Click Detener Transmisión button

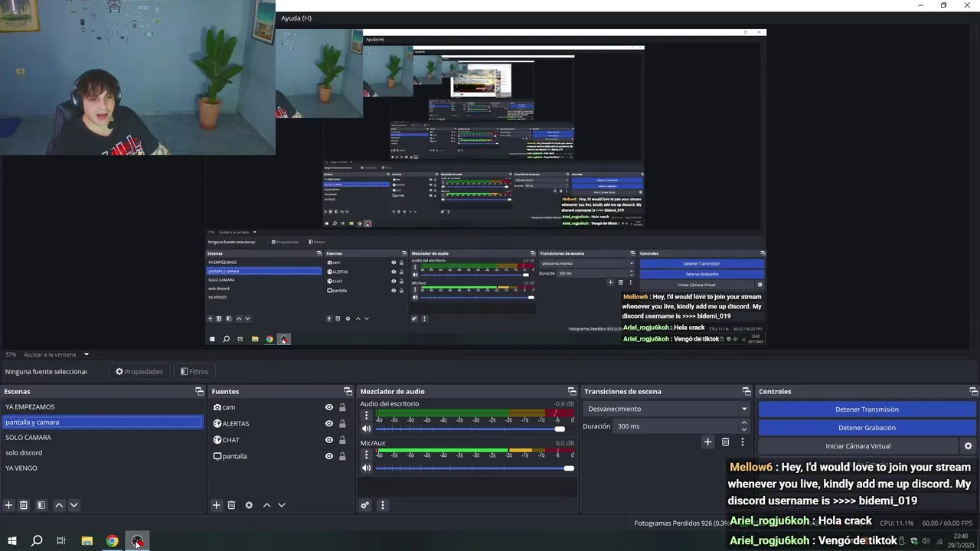pyautogui.click(x=867, y=409)
